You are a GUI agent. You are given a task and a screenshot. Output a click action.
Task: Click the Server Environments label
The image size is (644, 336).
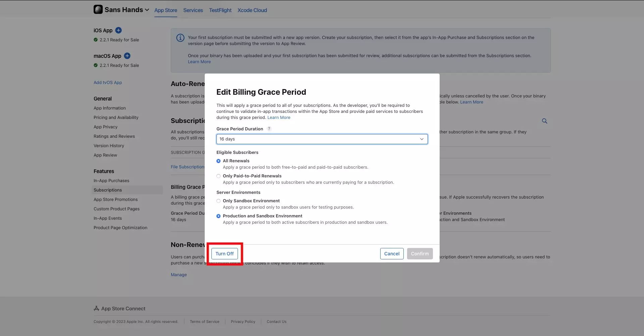point(238,193)
